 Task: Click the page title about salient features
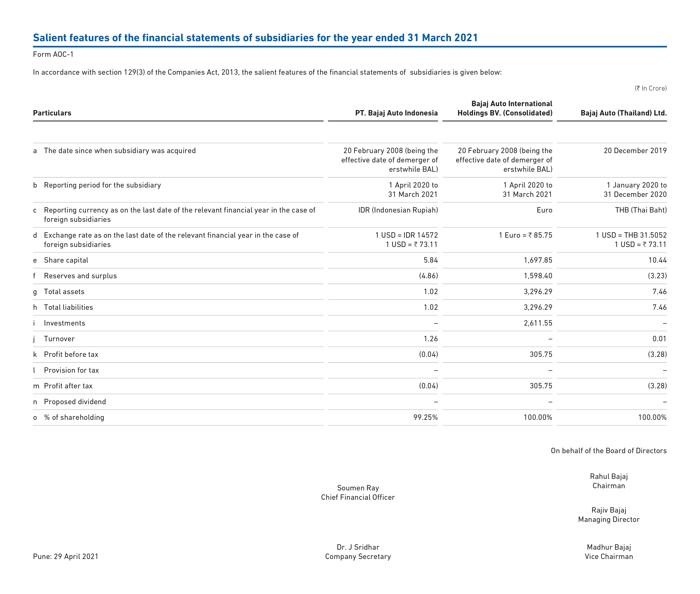pyautogui.click(x=255, y=38)
